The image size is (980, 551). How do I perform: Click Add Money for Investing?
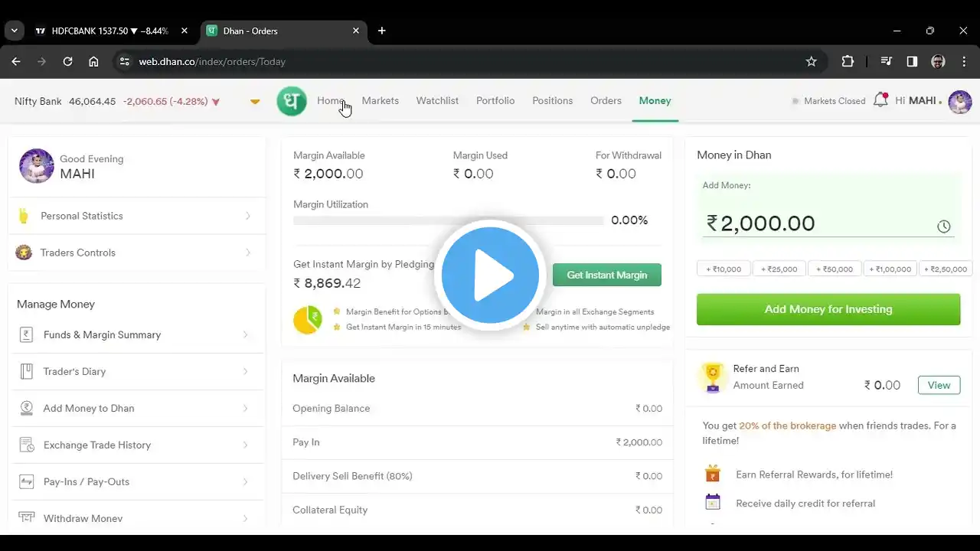pos(828,309)
